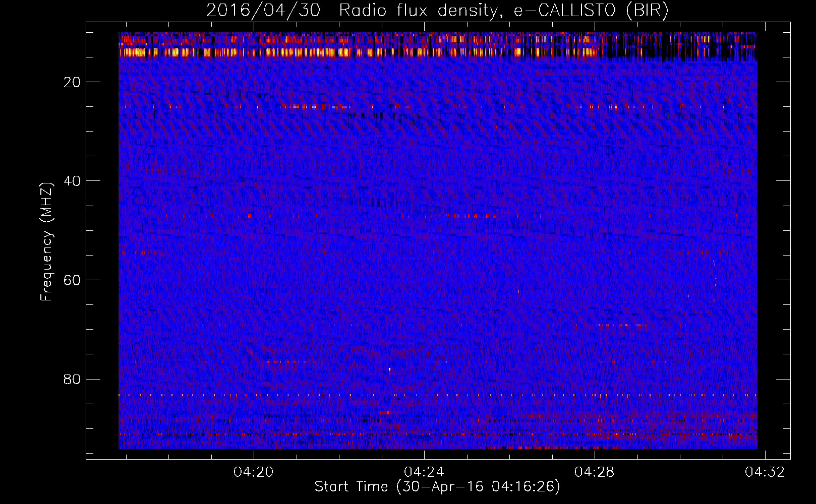Click the plot title '2016/04/30 Radio flux density'
Viewport: 816px width, 504px height.
352,11
